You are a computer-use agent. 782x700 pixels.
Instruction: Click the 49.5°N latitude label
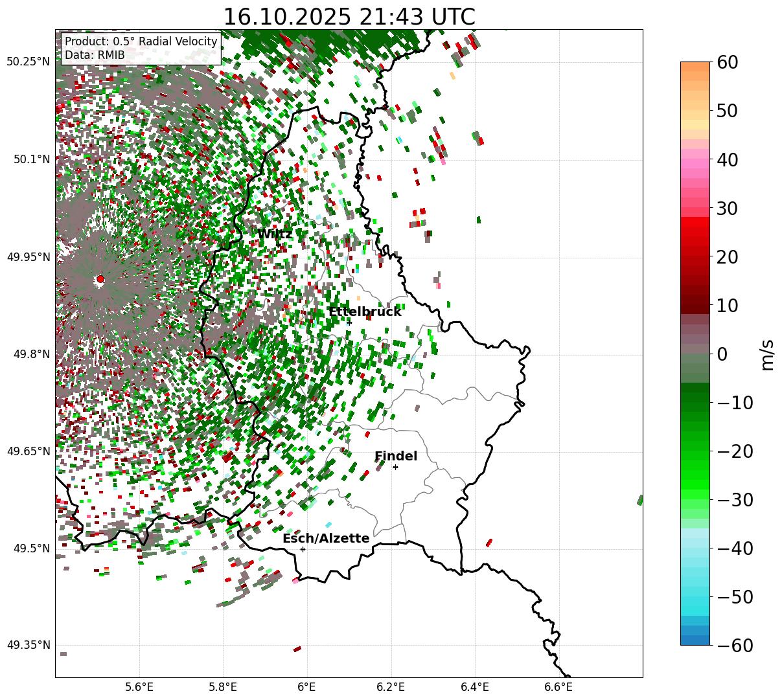31,548
